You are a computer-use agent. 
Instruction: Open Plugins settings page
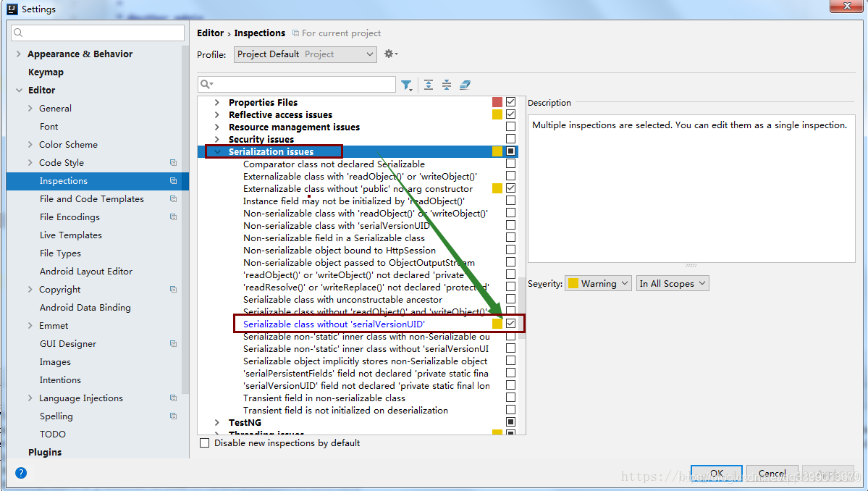[45, 452]
